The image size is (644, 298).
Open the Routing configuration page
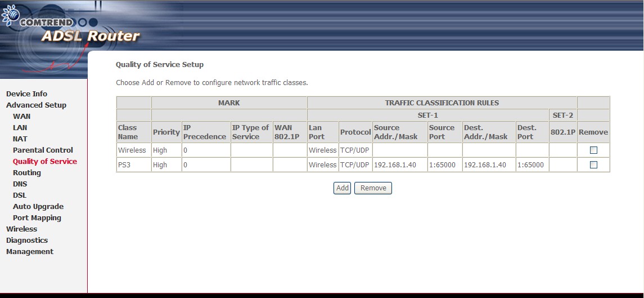click(26, 173)
